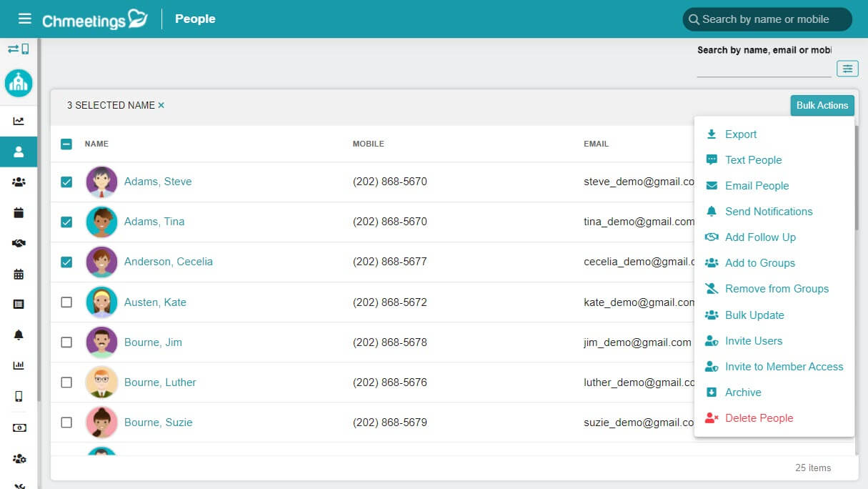Screen dimensions: 868x489
Task: Check the Austen, Kate checkbox
Action: coord(66,302)
